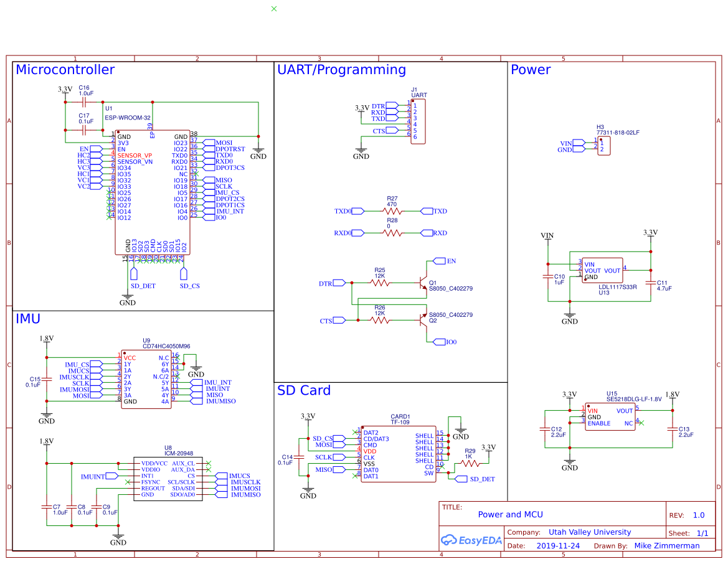Image resolution: width=728 pixels, height=564 pixels.
Task: Click the R29 1K pull-up resistor
Action: (x=468, y=465)
